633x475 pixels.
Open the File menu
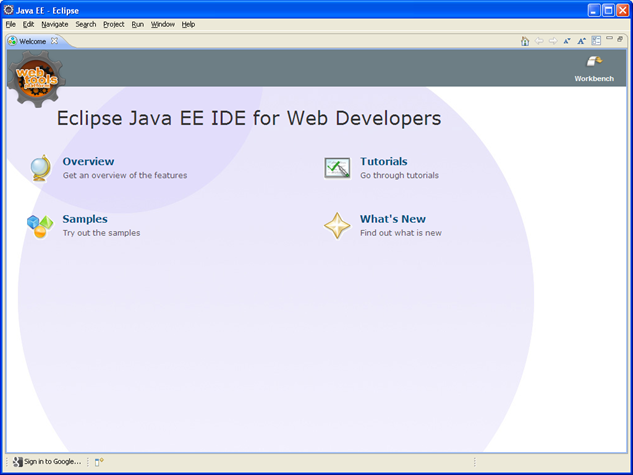coord(10,25)
